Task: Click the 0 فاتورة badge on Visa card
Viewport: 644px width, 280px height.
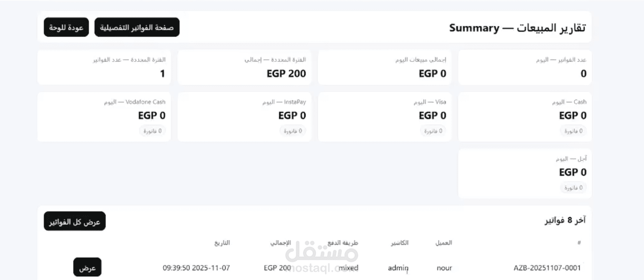Action: pos(433,131)
